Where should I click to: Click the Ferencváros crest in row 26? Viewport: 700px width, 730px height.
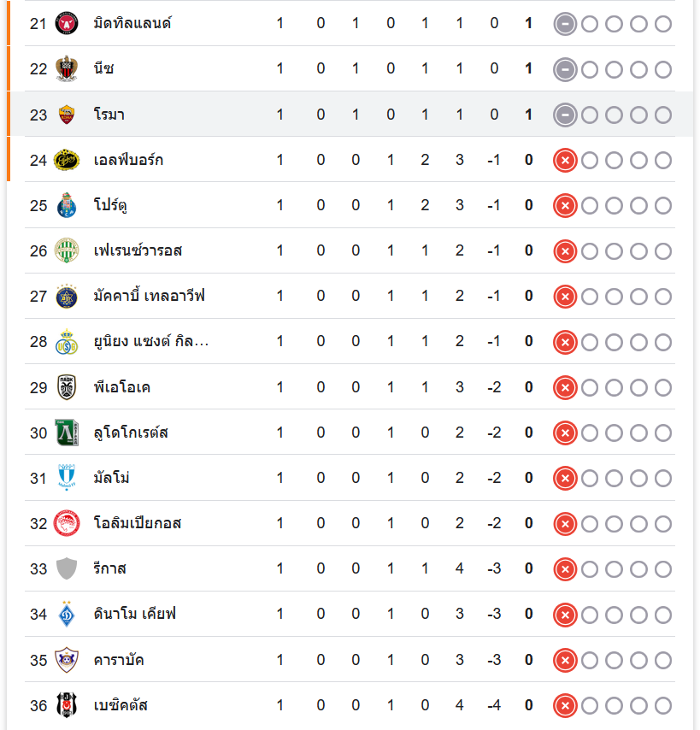point(66,250)
